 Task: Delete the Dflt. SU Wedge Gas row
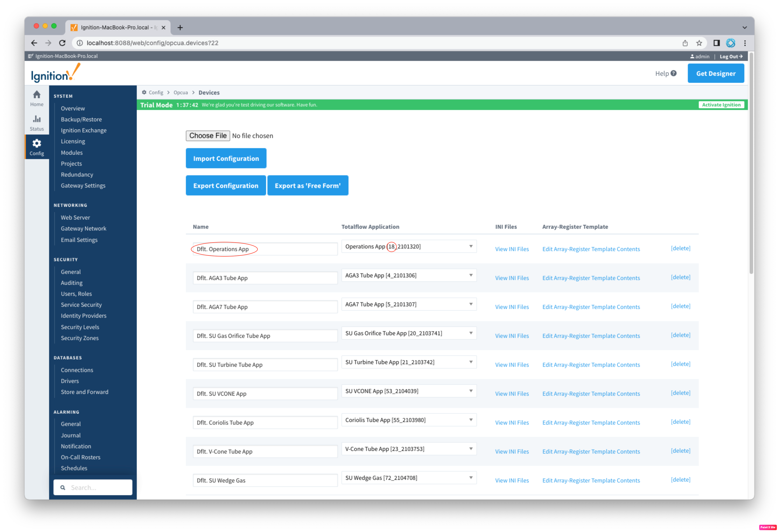pos(680,479)
